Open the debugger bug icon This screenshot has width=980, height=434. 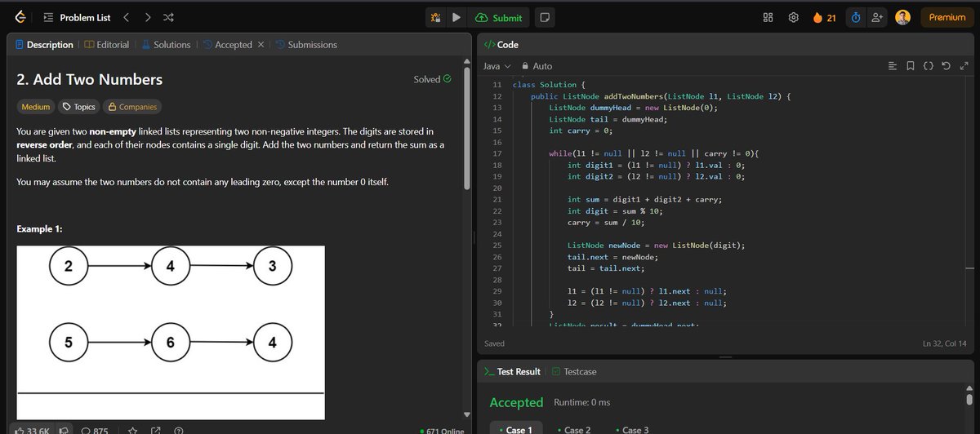pos(437,17)
